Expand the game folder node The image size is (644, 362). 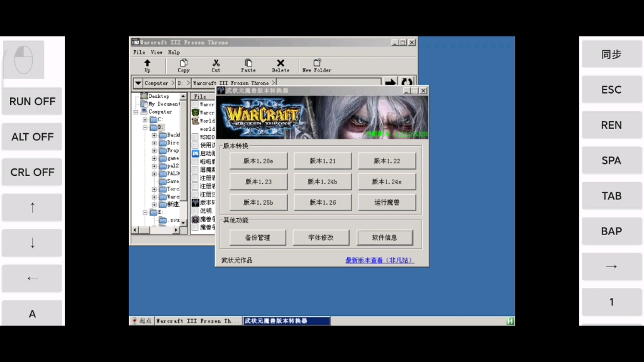(x=154, y=158)
